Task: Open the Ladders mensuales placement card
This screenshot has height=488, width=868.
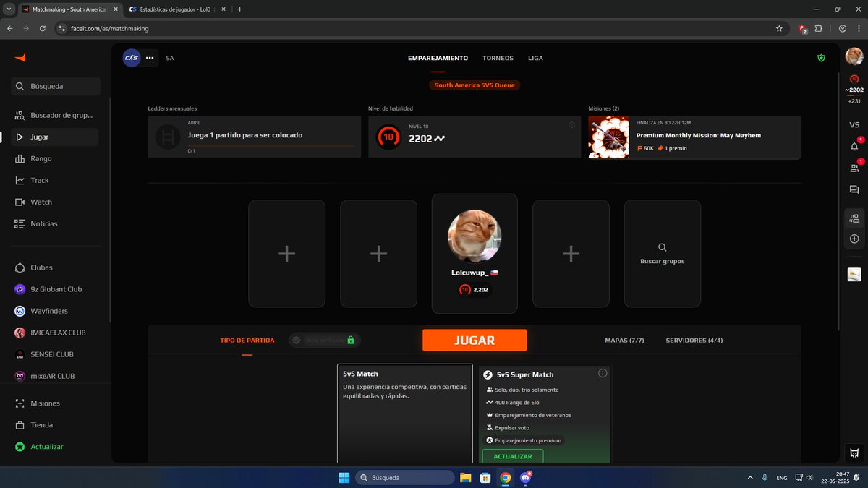Action: point(254,137)
